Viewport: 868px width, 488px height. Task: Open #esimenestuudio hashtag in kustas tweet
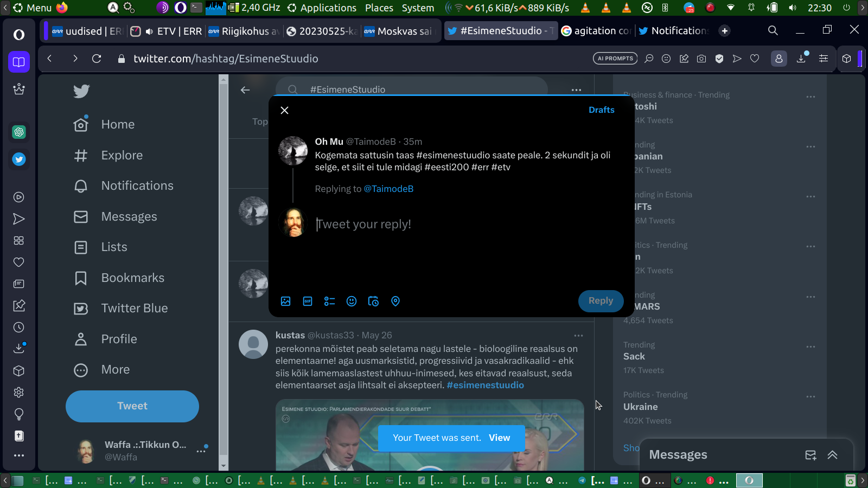(x=486, y=385)
